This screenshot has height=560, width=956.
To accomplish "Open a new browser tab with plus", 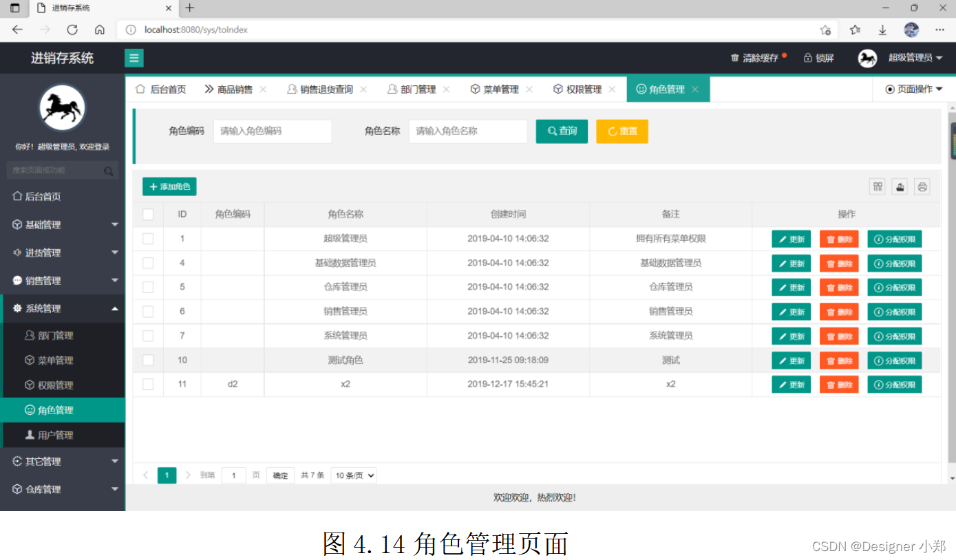I will 190,8.
